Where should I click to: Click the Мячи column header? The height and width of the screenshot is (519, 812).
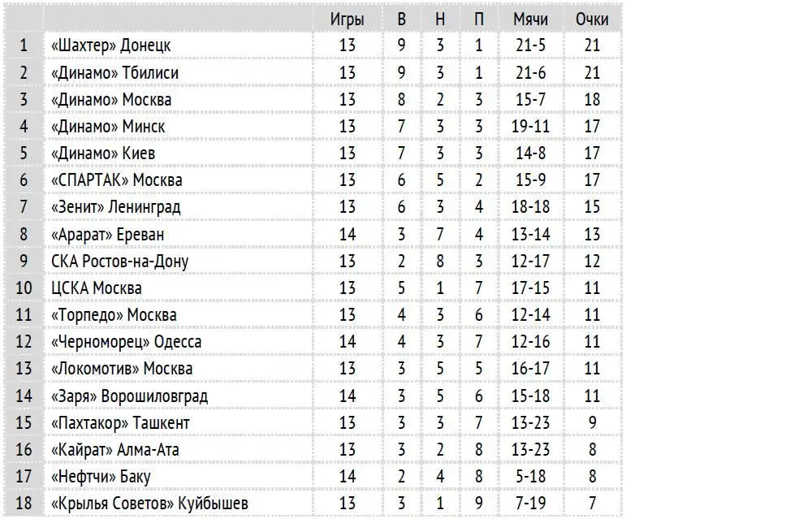tap(530, 19)
